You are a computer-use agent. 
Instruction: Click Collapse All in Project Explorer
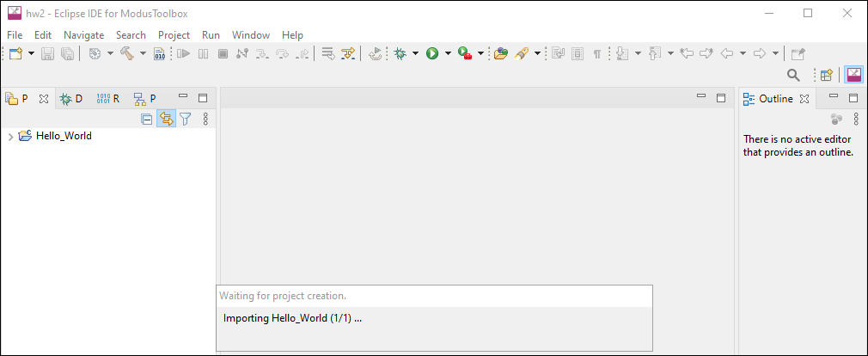point(146,119)
